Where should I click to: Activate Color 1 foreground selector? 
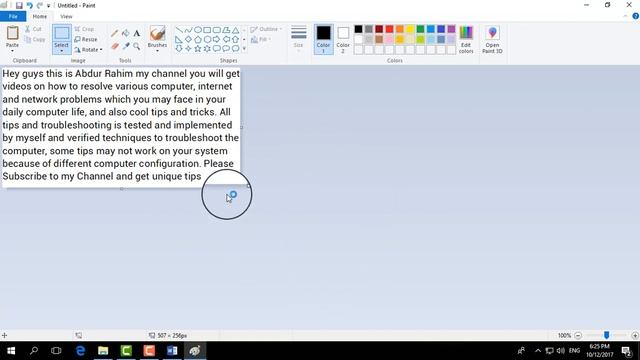(323, 39)
